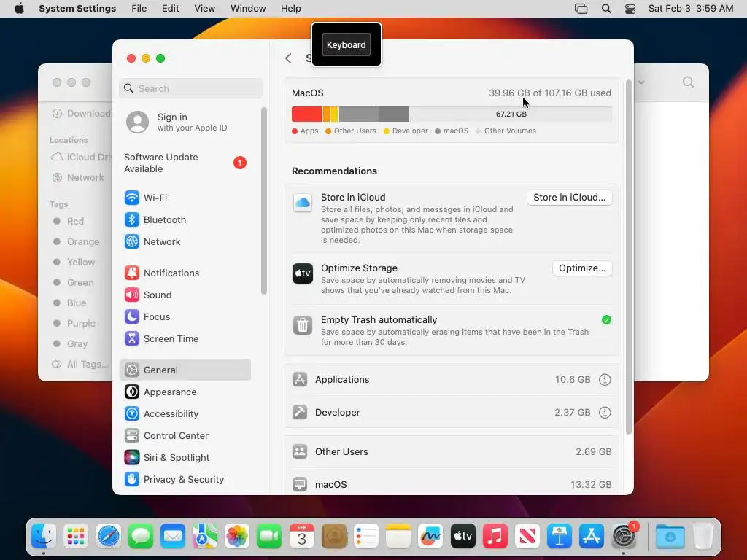The width and height of the screenshot is (747, 560).
Task: Open the File menu
Action: pos(139,9)
